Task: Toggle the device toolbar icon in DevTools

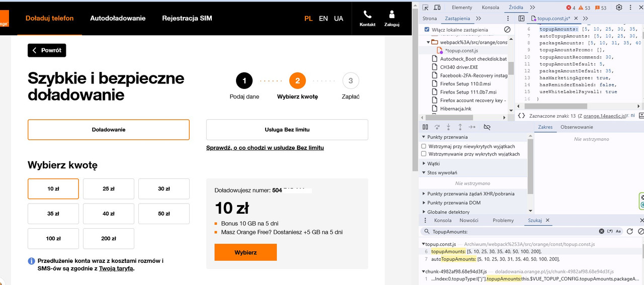Action: click(x=437, y=8)
